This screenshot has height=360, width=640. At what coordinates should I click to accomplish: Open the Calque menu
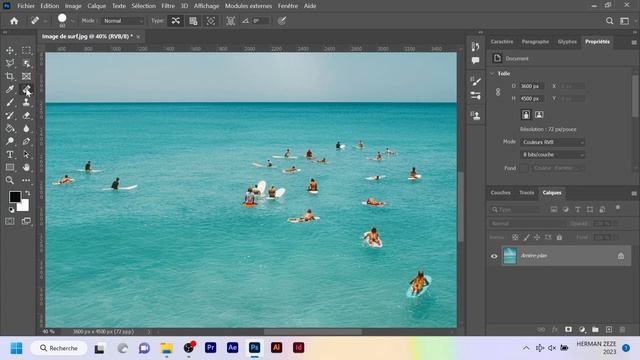click(96, 6)
